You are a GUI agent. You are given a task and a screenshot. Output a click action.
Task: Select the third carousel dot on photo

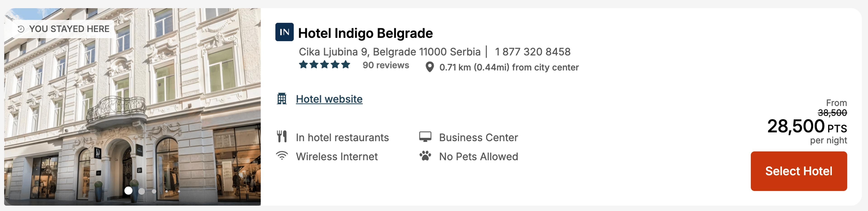click(154, 191)
